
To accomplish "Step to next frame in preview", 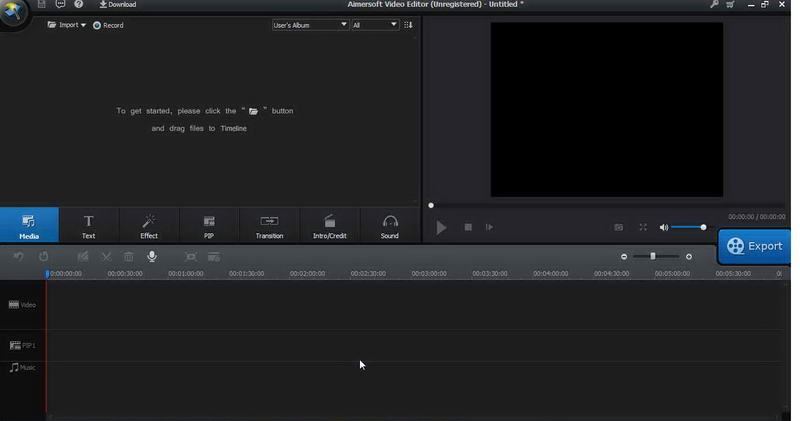I will point(489,227).
